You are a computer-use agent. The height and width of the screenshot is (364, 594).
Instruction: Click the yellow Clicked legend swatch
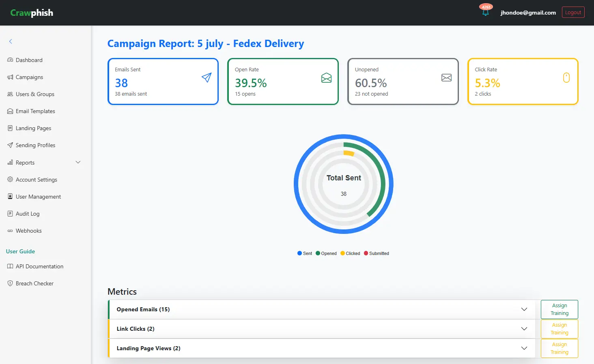[x=342, y=253]
